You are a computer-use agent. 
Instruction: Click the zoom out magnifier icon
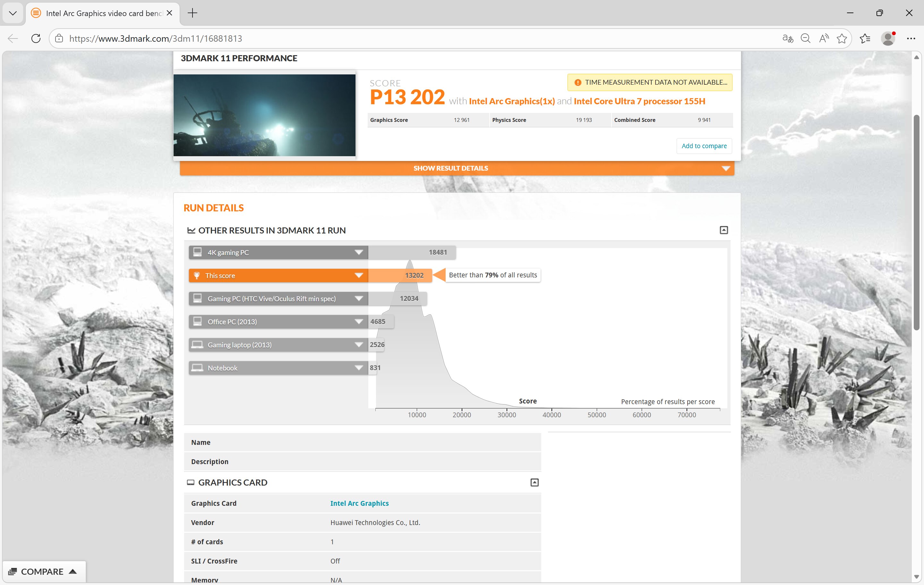[x=805, y=38]
